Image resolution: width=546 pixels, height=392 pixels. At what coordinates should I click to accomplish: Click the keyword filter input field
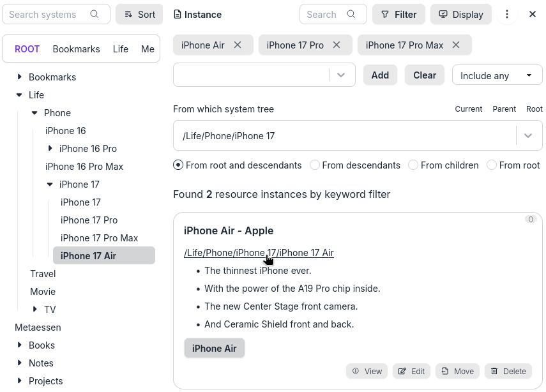coord(250,75)
